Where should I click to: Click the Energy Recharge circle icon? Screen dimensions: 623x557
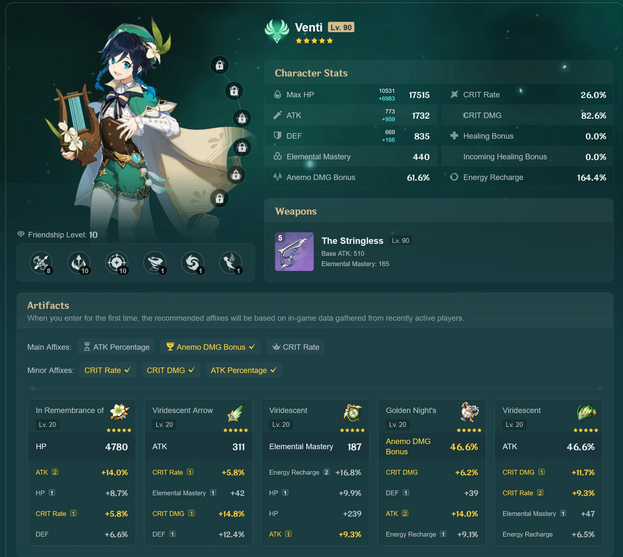pyautogui.click(x=454, y=177)
